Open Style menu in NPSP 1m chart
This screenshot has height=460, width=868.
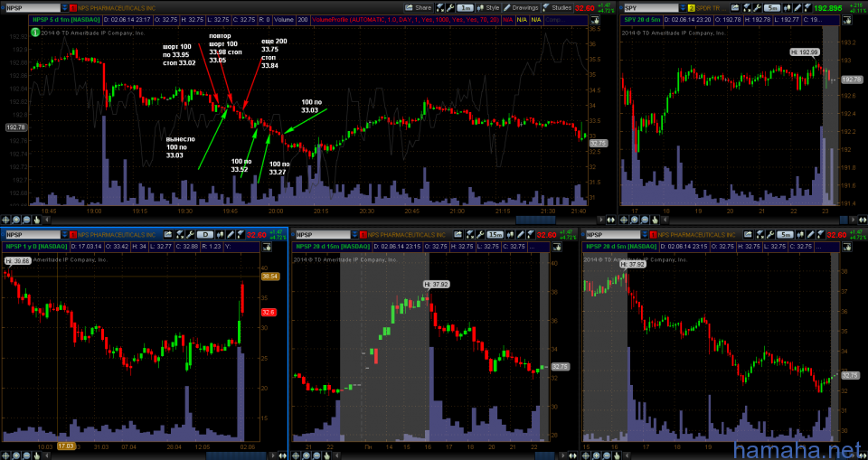(488, 8)
